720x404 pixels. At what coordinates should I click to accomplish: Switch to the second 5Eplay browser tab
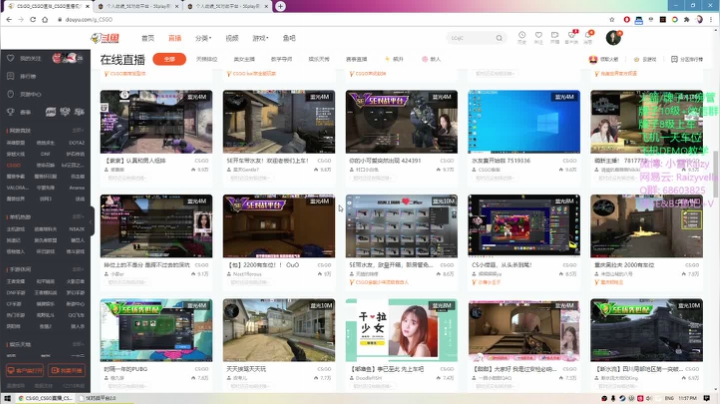tap(227, 6)
